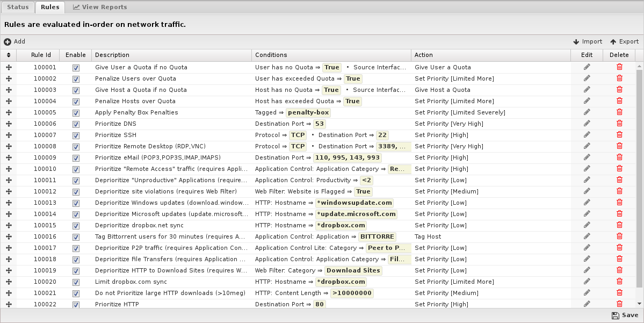Toggle enable checkbox for rule 100006

[x=76, y=124]
